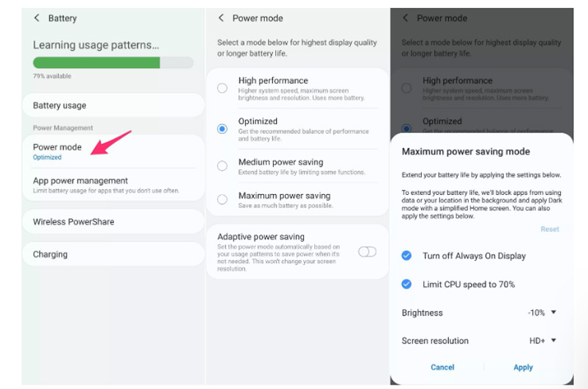588x389 pixels.
Task: Open the Brightness -10% dropdown
Action: (542, 313)
